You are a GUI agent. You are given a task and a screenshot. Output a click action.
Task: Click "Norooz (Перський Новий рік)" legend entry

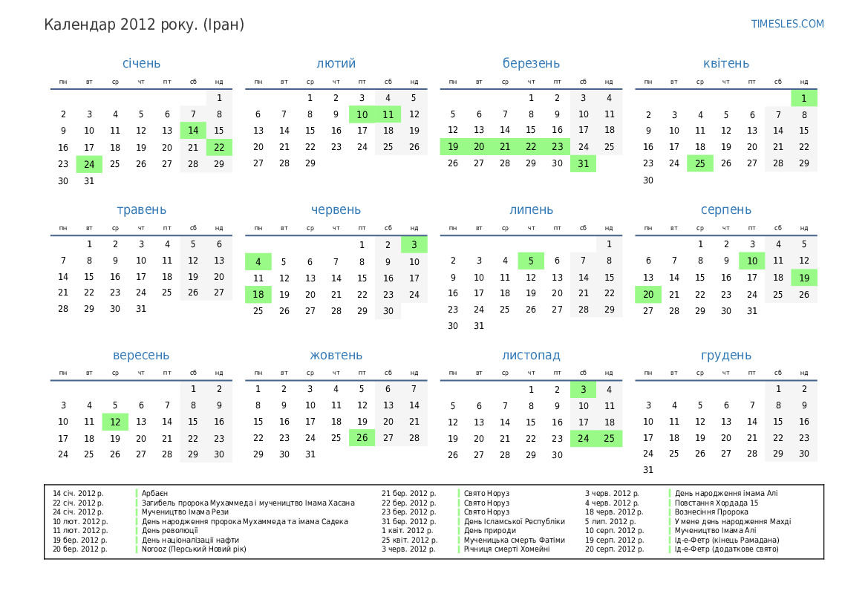point(194,549)
